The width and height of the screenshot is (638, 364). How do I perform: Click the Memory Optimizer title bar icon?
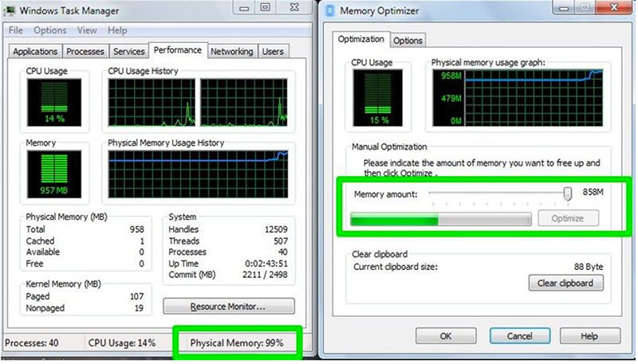330,11
